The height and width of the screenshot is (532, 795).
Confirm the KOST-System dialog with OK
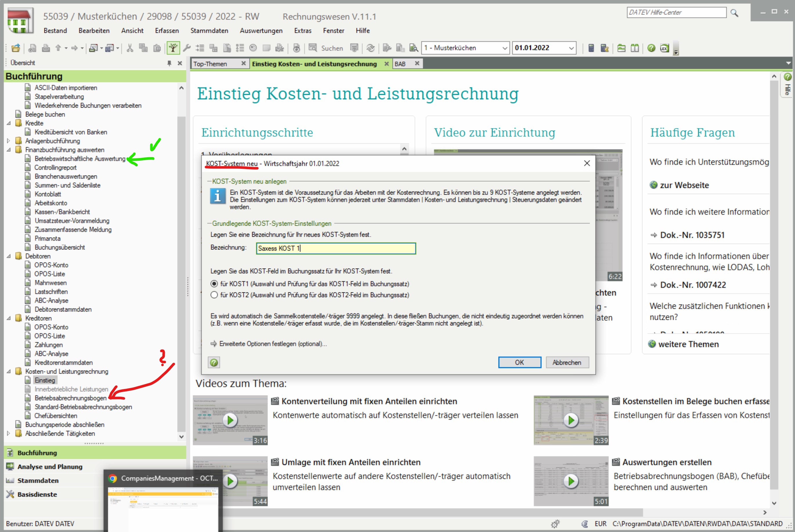[519, 362]
